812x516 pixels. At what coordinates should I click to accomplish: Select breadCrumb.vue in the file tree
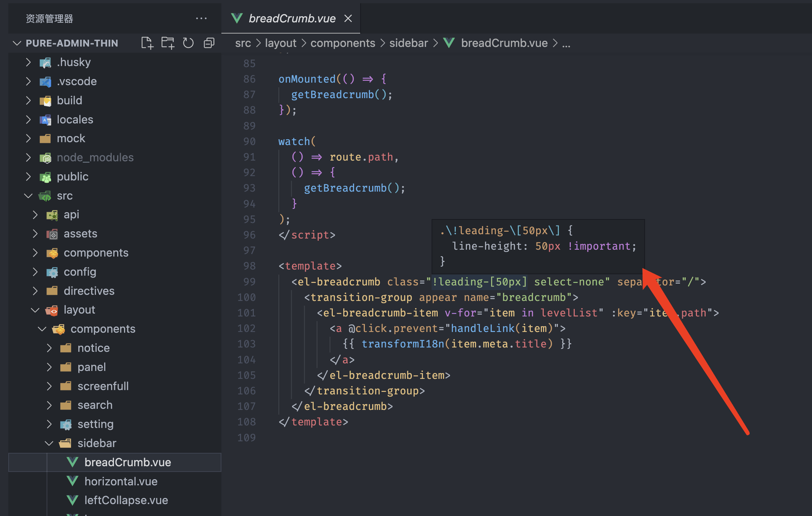[x=115, y=462]
